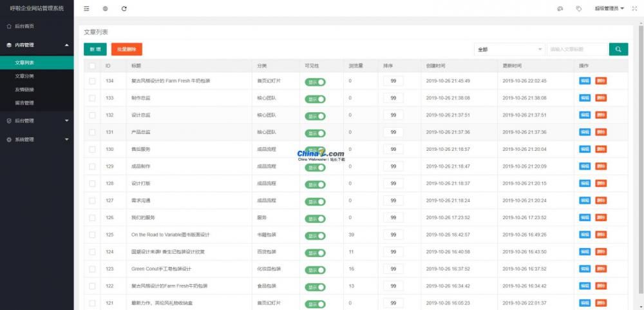Check the checkbox for article ID 134

point(92,81)
